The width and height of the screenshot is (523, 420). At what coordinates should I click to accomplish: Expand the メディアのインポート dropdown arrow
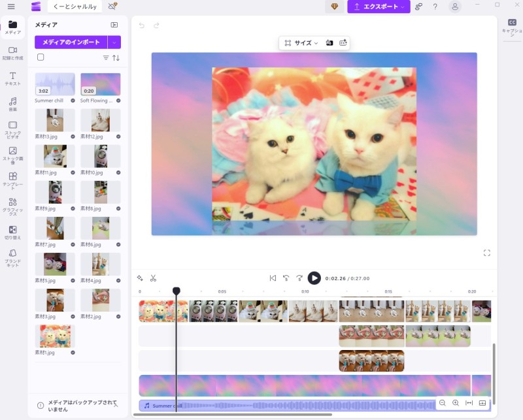pyautogui.click(x=114, y=42)
